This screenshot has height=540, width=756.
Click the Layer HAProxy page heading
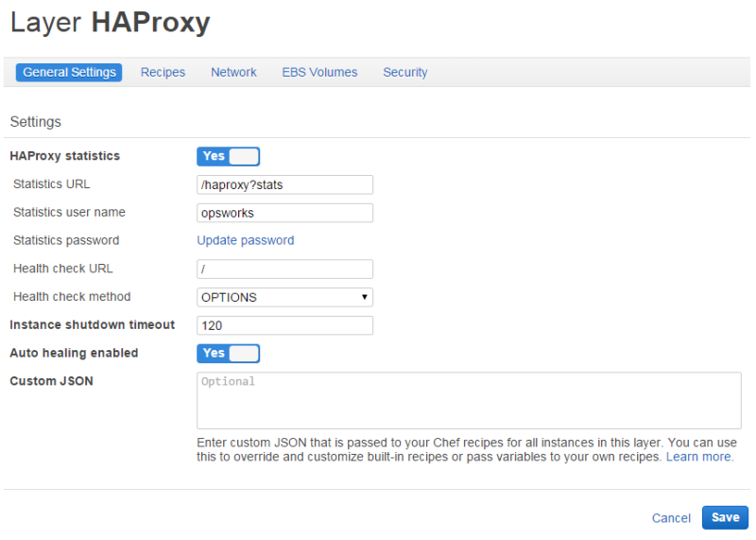click(x=111, y=23)
